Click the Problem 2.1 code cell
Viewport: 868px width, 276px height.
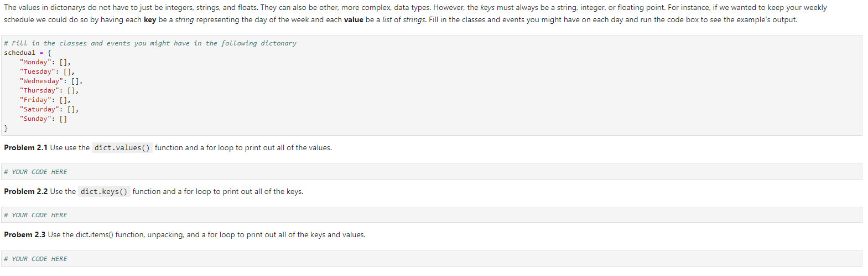pyautogui.click(x=432, y=172)
